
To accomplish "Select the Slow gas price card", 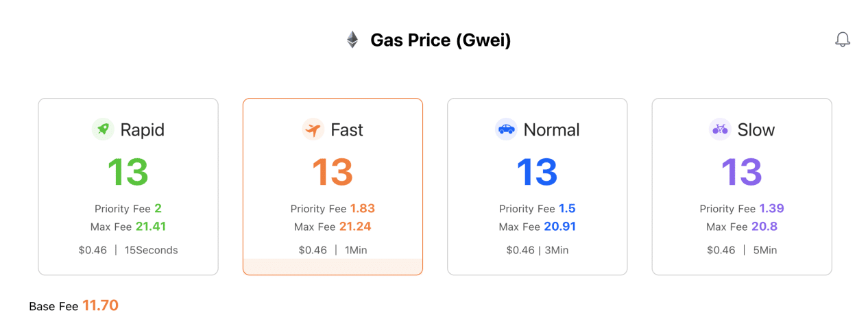I will 742,187.
